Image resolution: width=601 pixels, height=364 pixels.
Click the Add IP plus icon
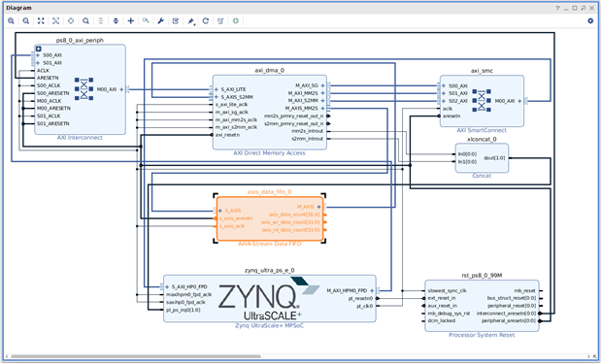(131, 21)
